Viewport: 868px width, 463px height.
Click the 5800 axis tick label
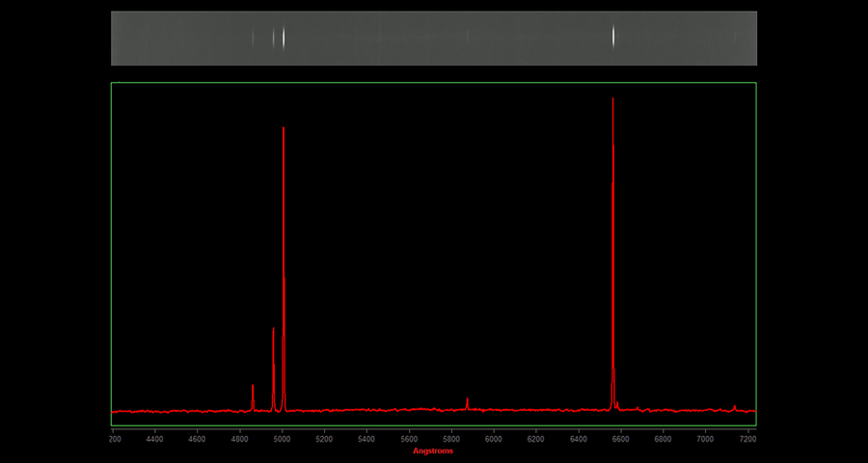[x=451, y=439]
